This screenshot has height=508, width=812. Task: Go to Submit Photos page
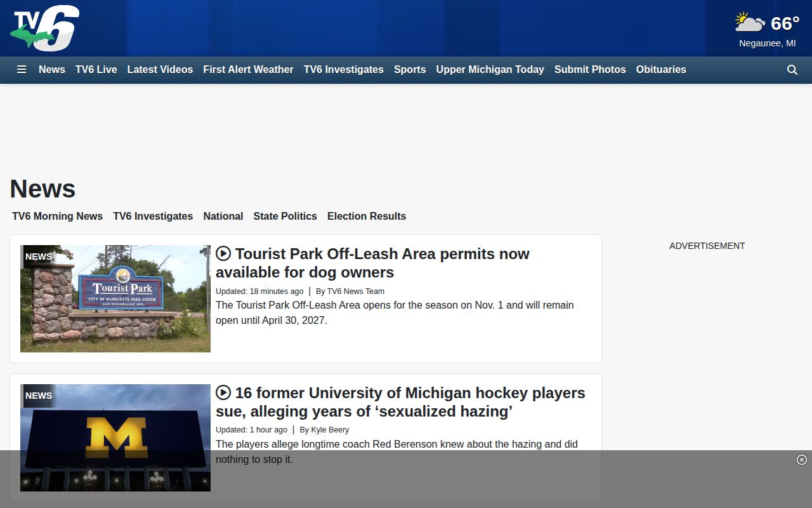coord(590,70)
